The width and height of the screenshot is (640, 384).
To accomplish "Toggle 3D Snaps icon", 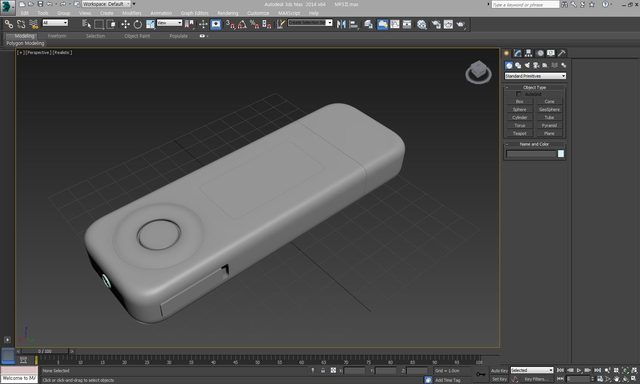I will [231, 24].
